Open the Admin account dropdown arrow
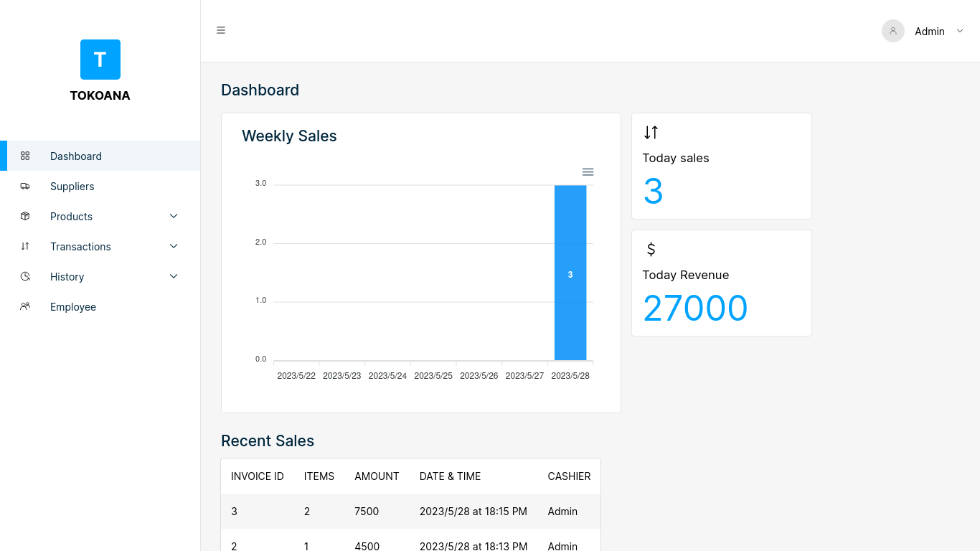 960,31
